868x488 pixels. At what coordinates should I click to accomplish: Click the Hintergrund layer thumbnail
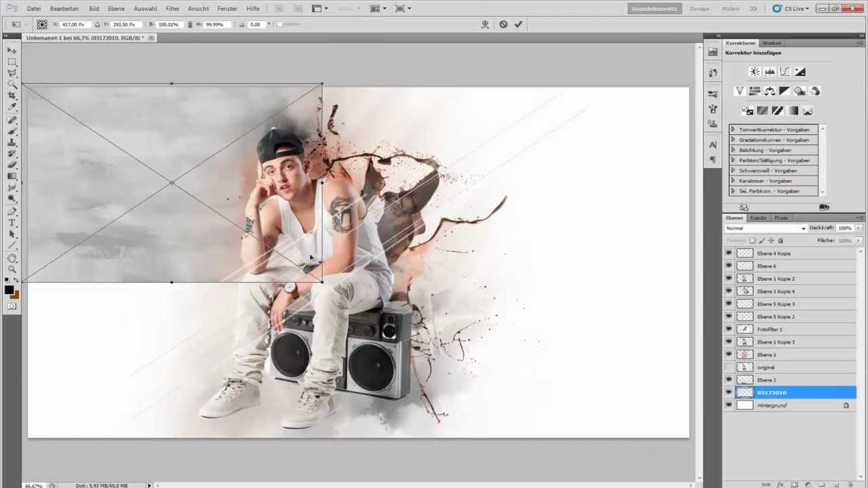pos(745,405)
